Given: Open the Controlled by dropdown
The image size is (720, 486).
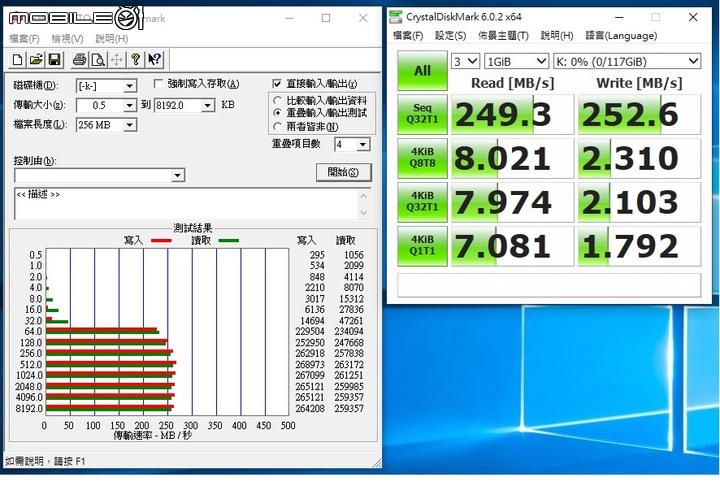Looking at the screenshot, I should (x=178, y=175).
